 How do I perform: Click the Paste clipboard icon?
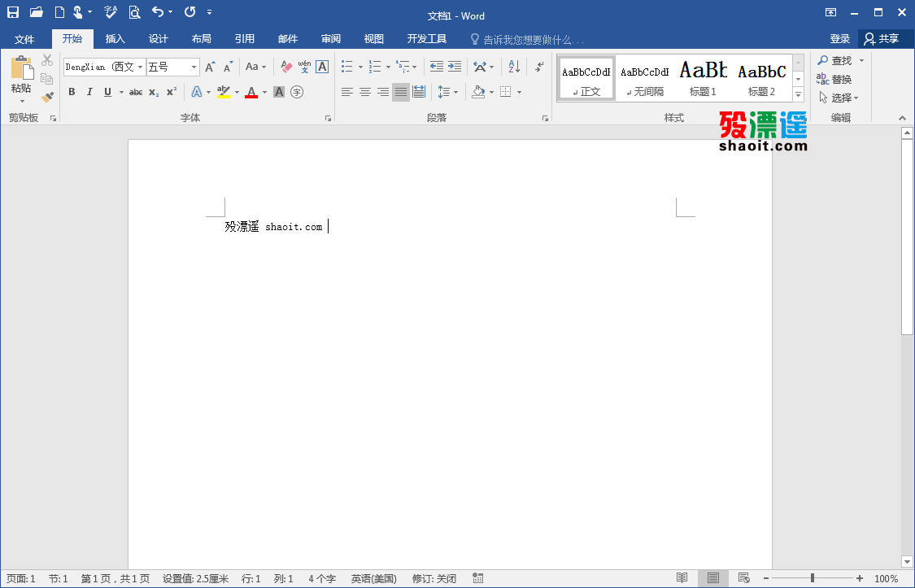coord(22,69)
